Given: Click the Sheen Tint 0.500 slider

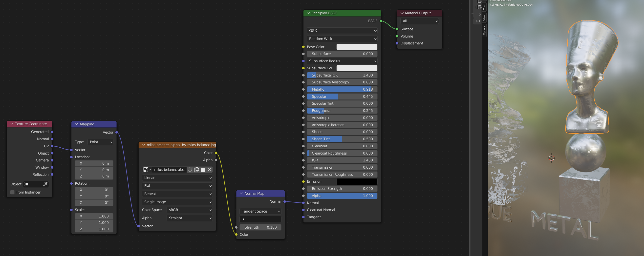Looking at the screenshot, I should [342, 139].
